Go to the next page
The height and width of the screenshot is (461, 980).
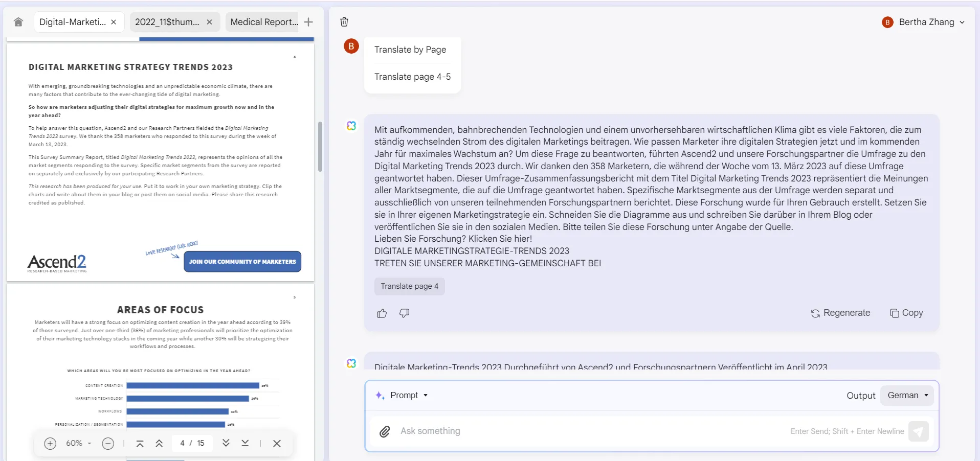coord(226,443)
